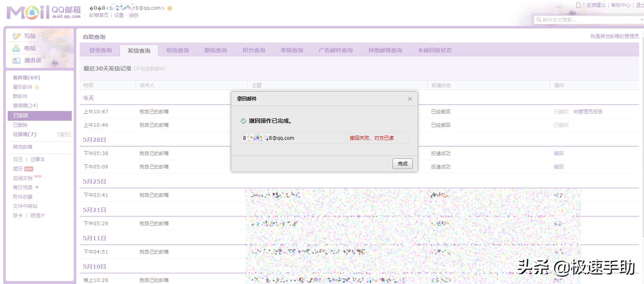Click 我是其他邮箱的管理员 link
The height and width of the screenshot is (284, 644).
[x=614, y=36]
